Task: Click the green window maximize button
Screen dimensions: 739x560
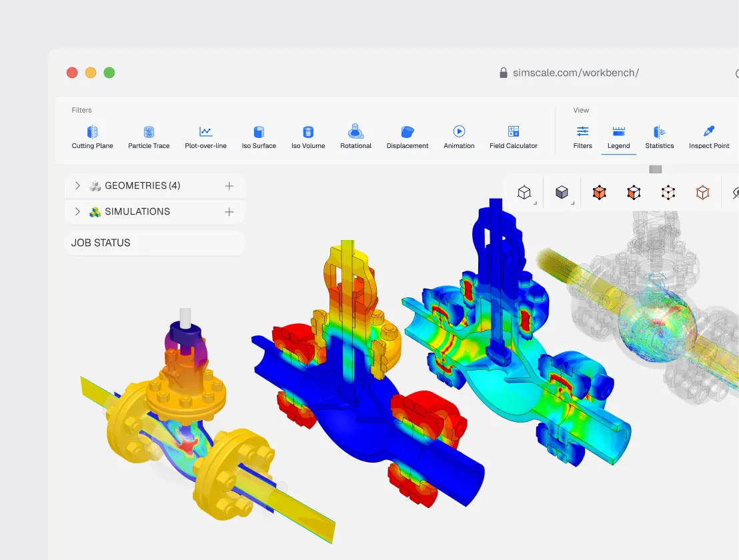Action: [109, 73]
